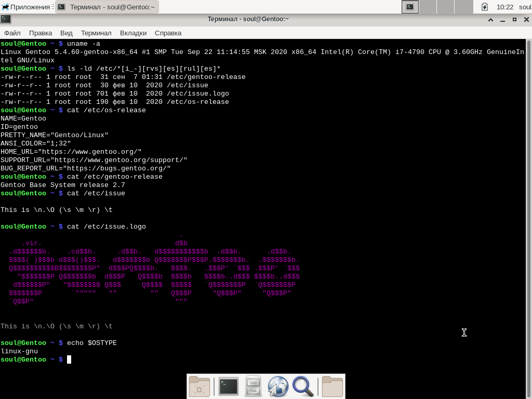532x399 pixels.
Task: Open the window menu icon in the title bar
Action: [6, 19]
